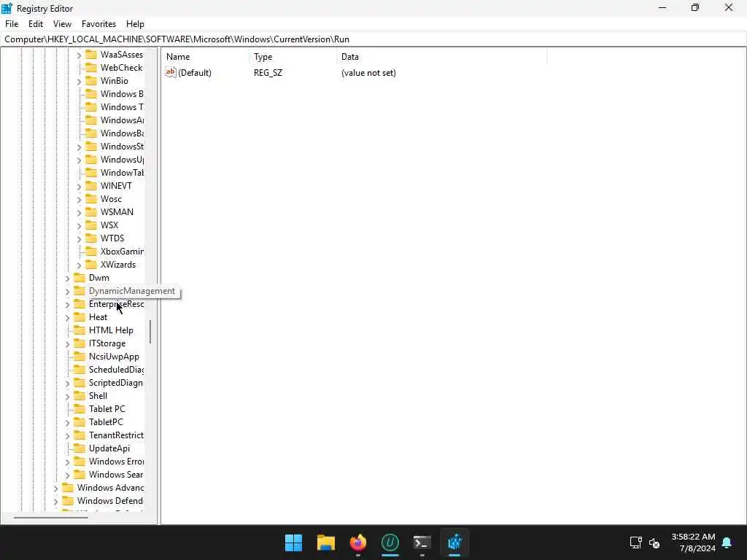
Task: Select the ScheduledDiag folder icon
Action: (x=80, y=370)
